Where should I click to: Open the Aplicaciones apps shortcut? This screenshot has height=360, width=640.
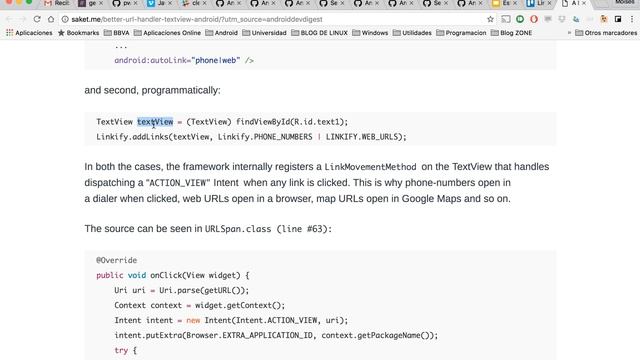[29, 33]
